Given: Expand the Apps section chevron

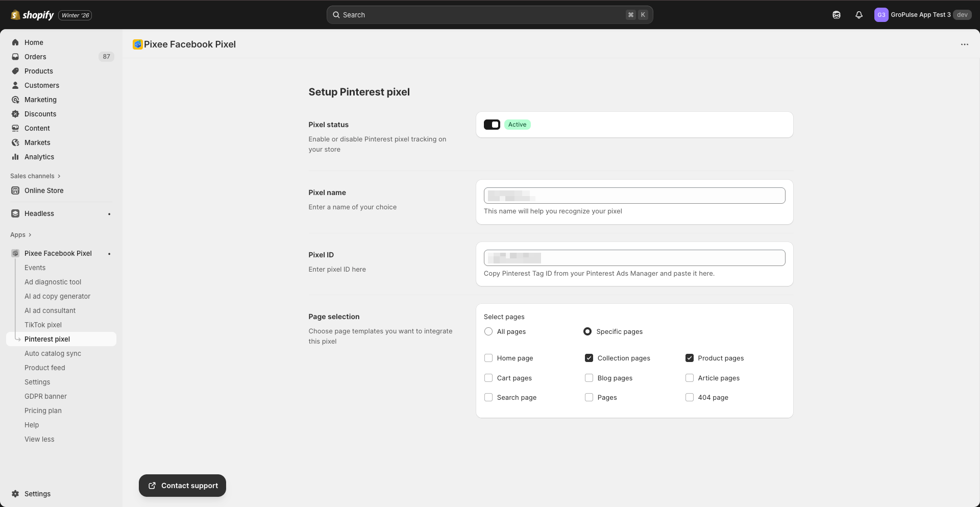Looking at the screenshot, I should tap(30, 235).
